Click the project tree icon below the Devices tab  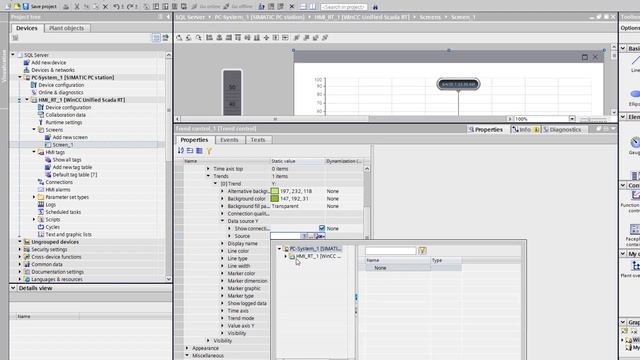point(15,38)
